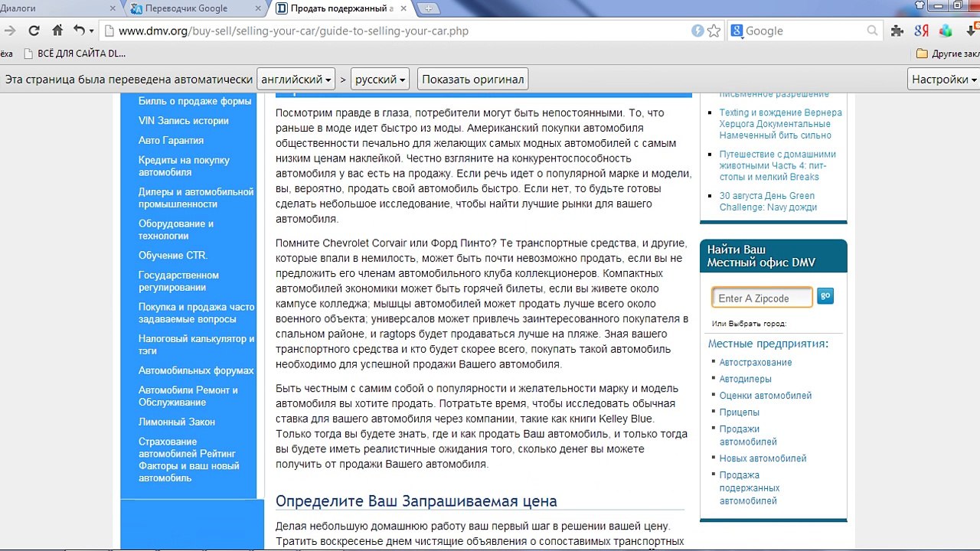The width and height of the screenshot is (980, 551).
Task: Click the Enter A Zipcode field
Action: pos(762,298)
